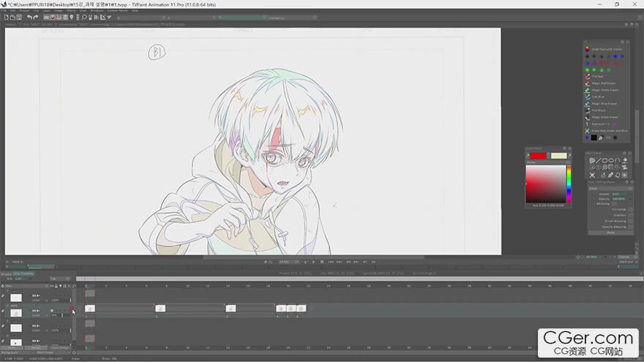Screen dimensions: 644x362
Task: Click the Smooth value field
Action: pyautogui.click(x=618, y=194)
